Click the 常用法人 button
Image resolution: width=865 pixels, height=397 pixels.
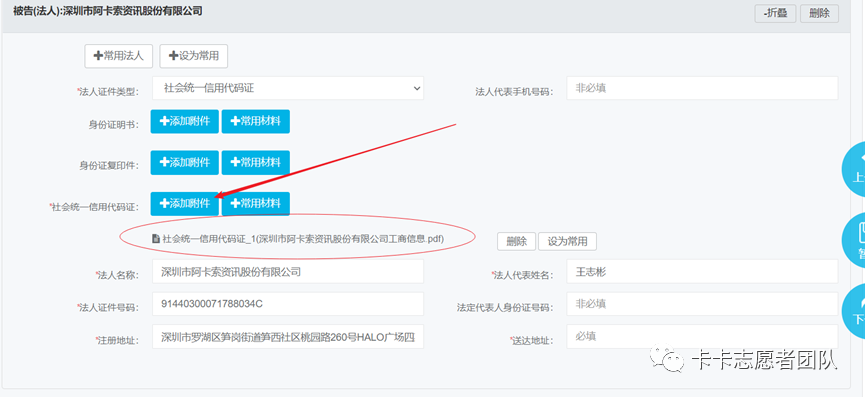(x=119, y=56)
